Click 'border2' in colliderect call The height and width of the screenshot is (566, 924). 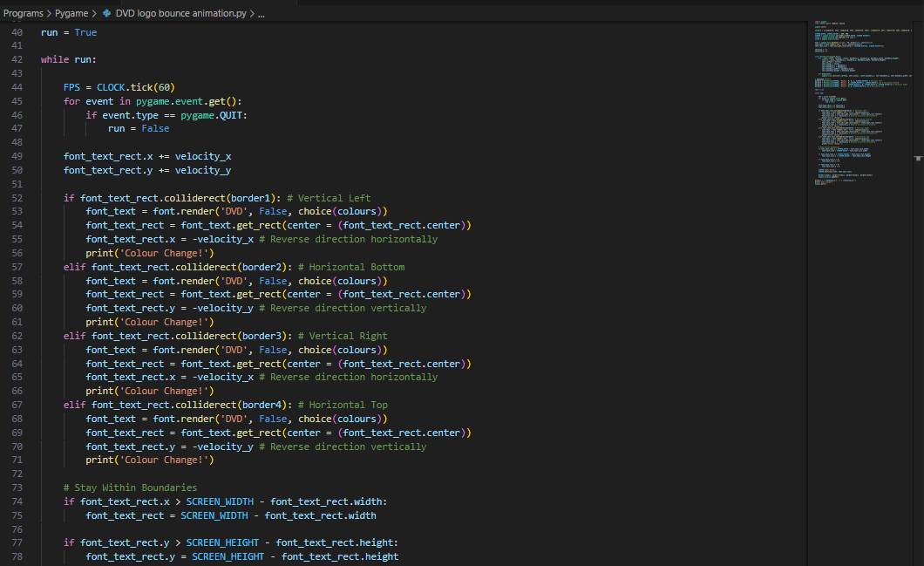(262, 267)
